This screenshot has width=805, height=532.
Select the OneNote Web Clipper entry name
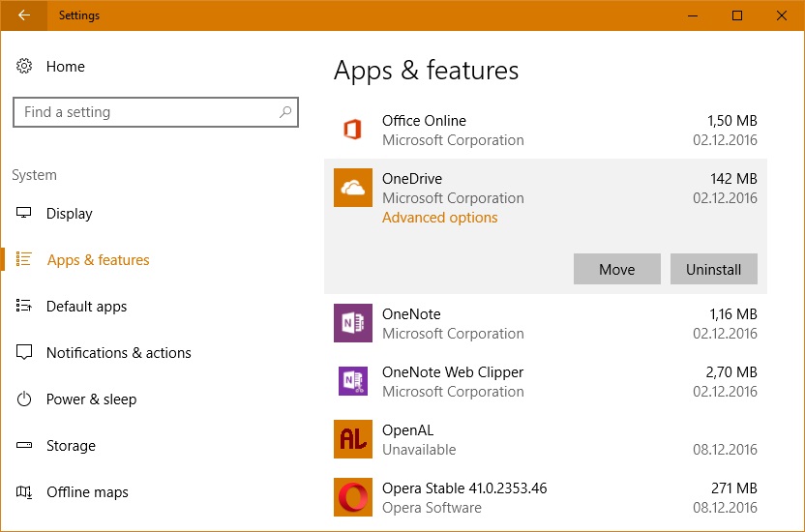coord(453,372)
